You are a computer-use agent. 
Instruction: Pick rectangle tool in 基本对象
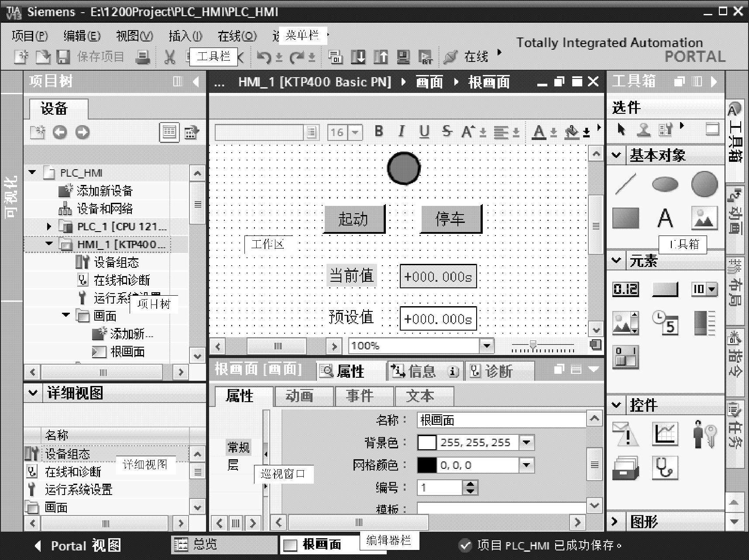click(x=625, y=218)
